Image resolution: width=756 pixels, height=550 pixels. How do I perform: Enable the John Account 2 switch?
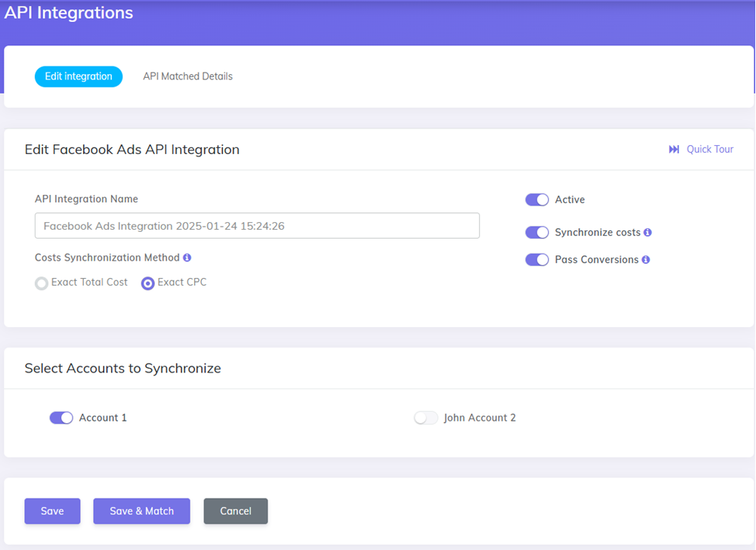pyautogui.click(x=426, y=418)
